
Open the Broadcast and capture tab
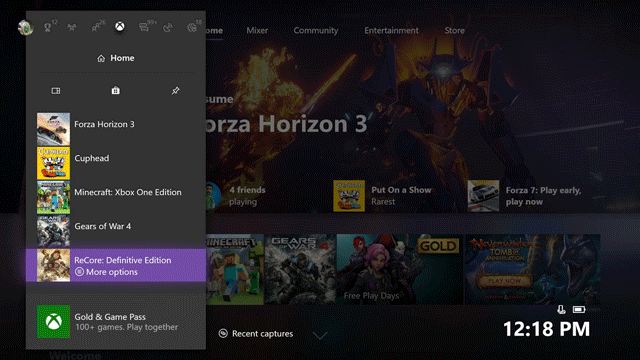168,27
